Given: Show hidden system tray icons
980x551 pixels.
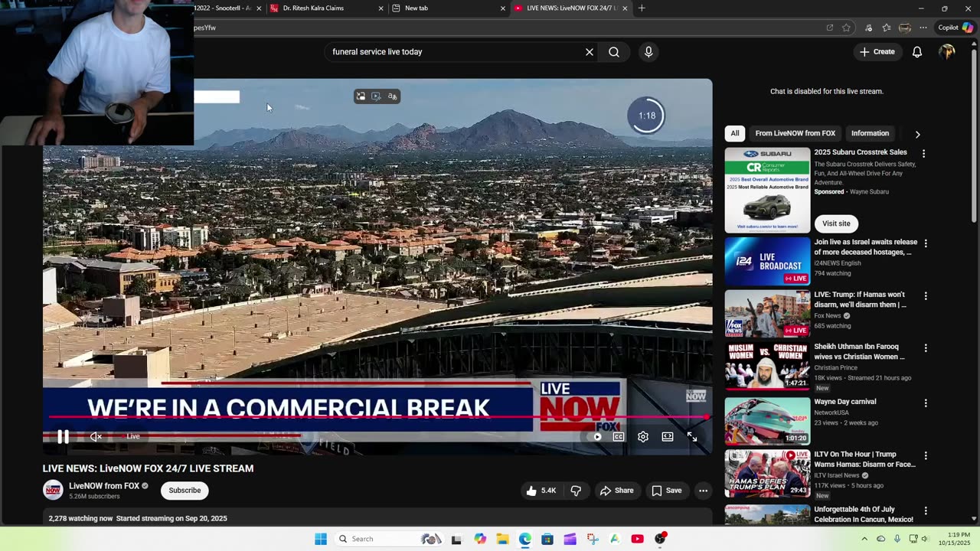Looking at the screenshot, I should (x=865, y=539).
